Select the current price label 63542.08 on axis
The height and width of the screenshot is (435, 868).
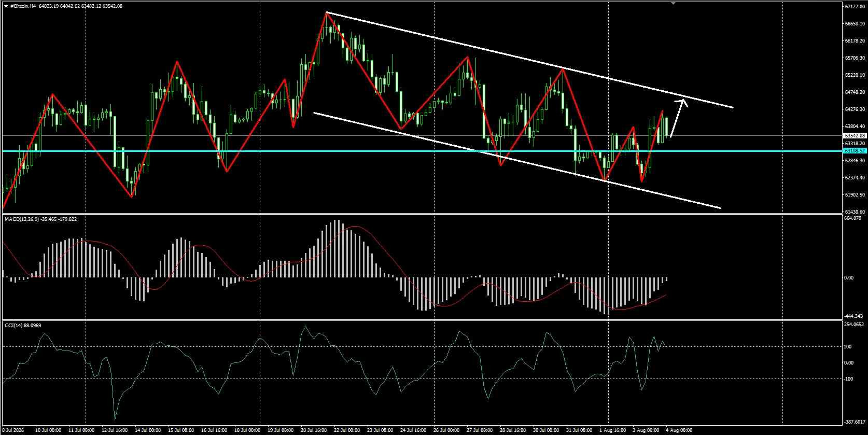pos(855,135)
